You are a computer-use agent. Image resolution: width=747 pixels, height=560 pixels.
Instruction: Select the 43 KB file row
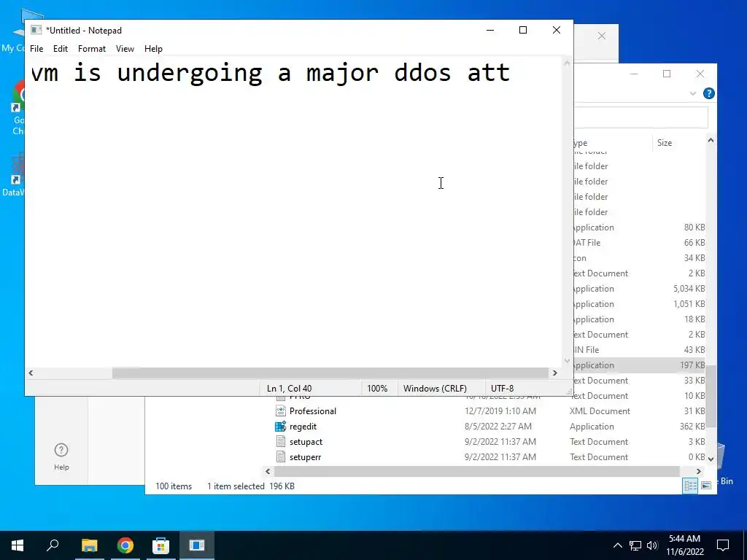click(x=639, y=349)
